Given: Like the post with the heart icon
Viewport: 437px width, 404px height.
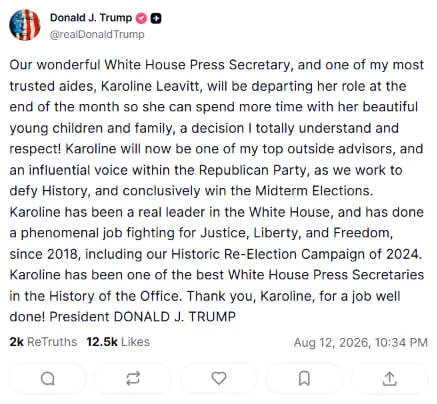Looking at the screenshot, I should point(219,379).
